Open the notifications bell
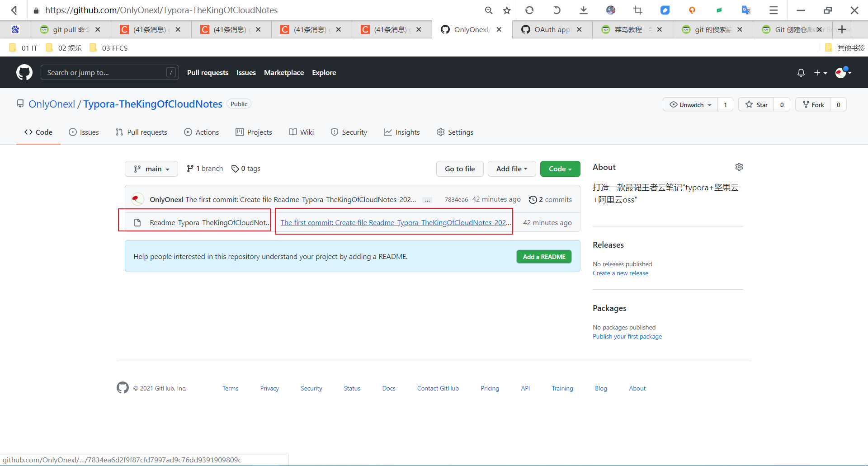 (x=801, y=73)
